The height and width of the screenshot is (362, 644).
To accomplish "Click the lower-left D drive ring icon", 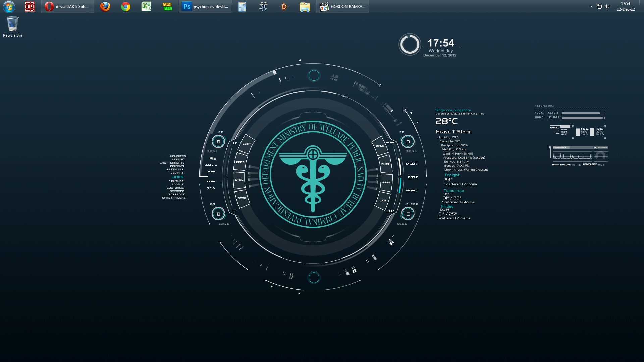I will pyautogui.click(x=218, y=214).
